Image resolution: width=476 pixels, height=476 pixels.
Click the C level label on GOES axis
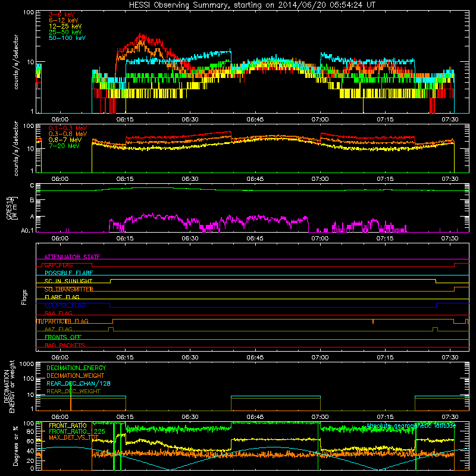click(x=32, y=186)
